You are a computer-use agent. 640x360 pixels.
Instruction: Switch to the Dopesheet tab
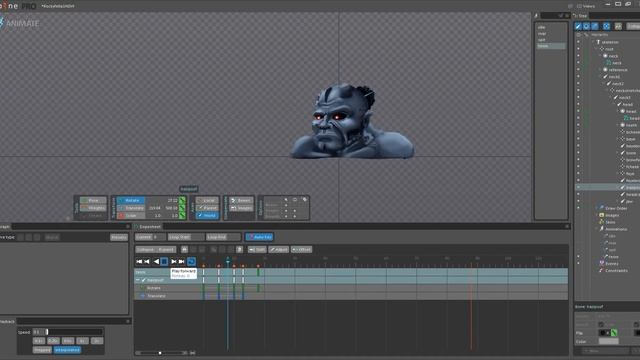point(148,227)
